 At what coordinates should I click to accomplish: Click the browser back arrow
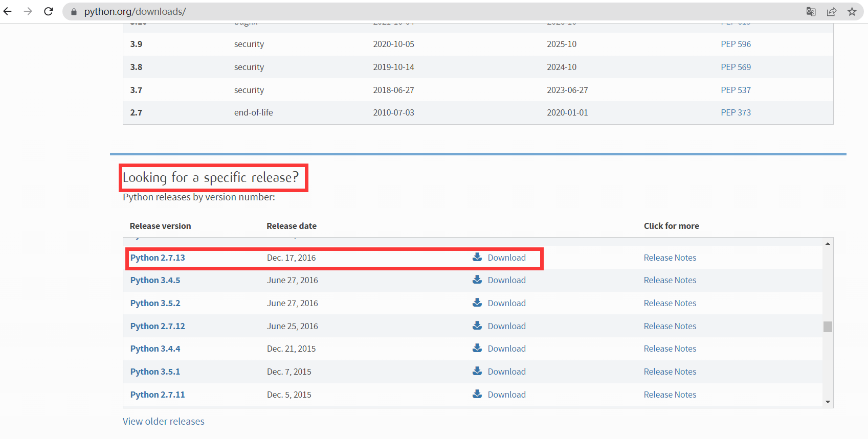point(8,11)
